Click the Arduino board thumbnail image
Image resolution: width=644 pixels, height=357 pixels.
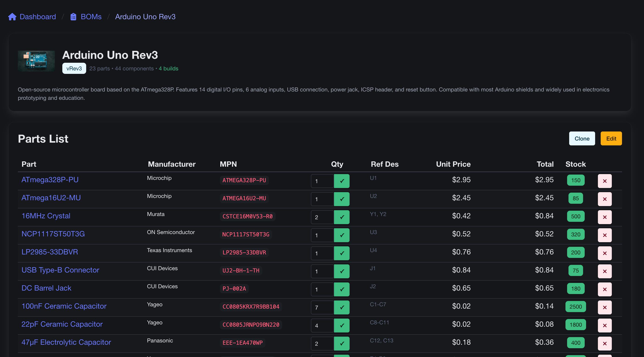pos(36,61)
